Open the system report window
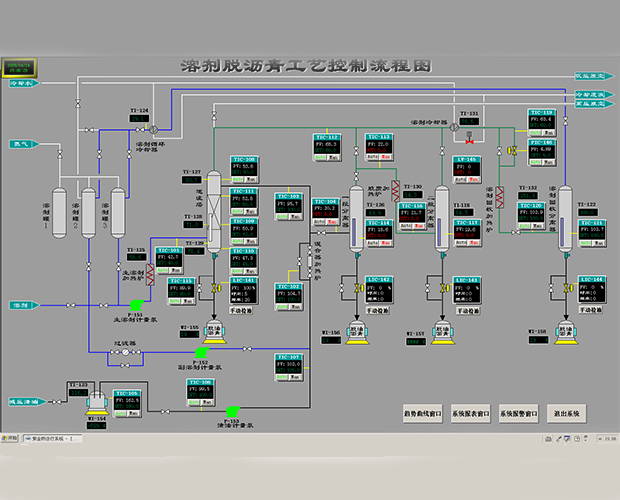 [471, 414]
